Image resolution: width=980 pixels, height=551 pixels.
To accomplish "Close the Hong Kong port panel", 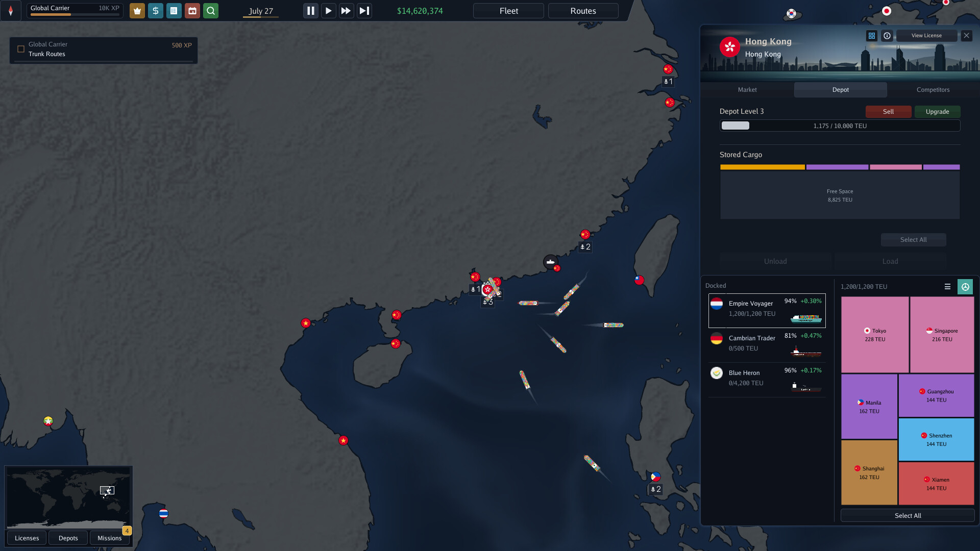I will [966, 36].
